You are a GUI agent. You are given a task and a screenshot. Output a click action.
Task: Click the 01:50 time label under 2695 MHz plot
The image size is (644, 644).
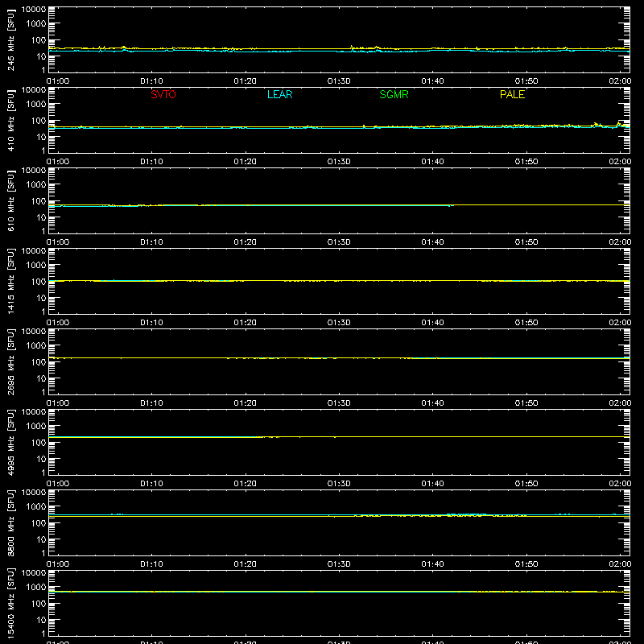point(526,403)
